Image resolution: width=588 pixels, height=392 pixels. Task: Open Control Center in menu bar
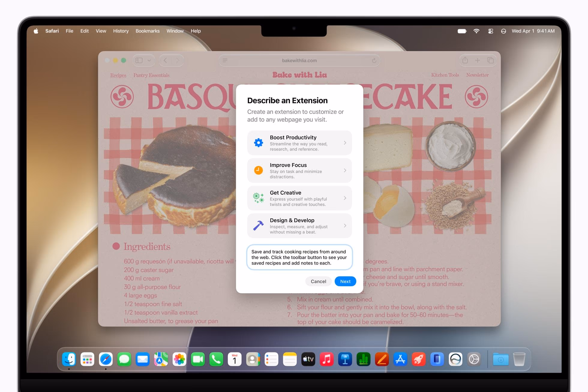point(490,31)
